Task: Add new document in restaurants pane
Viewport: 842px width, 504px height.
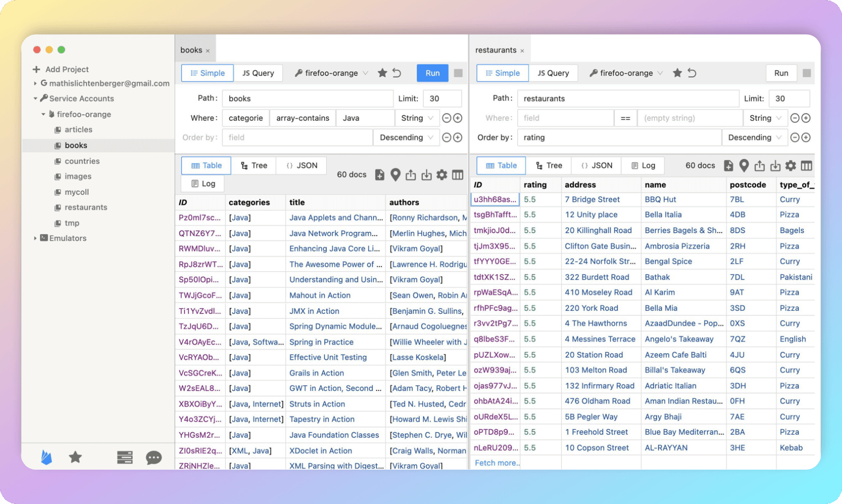Action: point(728,166)
